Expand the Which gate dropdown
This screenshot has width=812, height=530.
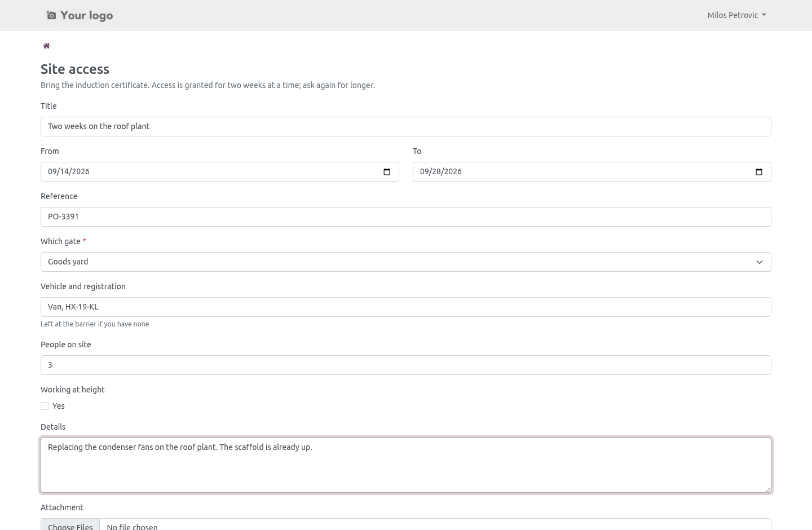(406, 262)
